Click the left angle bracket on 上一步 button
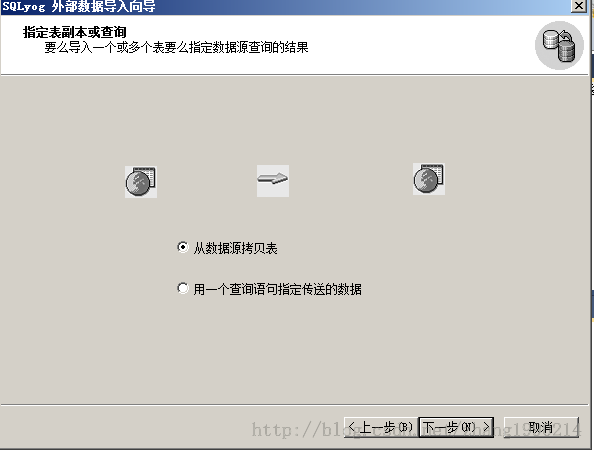This screenshot has height=450, width=594. (352, 427)
